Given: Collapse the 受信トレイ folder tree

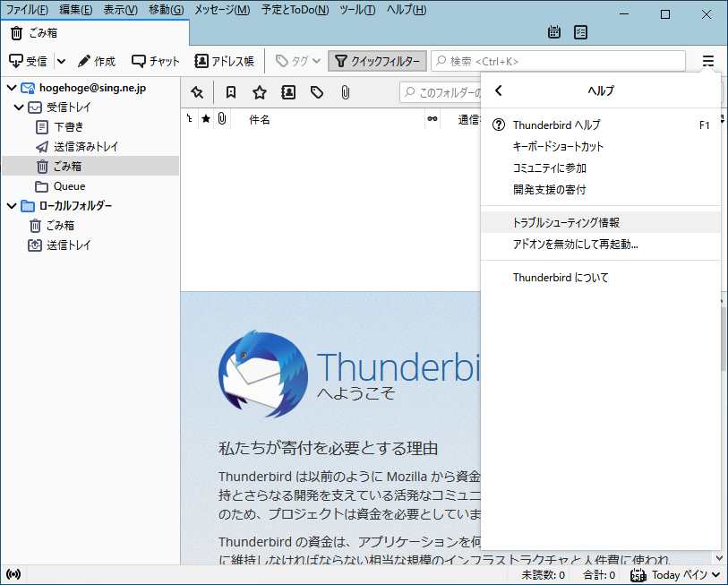Looking at the screenshot, I should 19,108.
